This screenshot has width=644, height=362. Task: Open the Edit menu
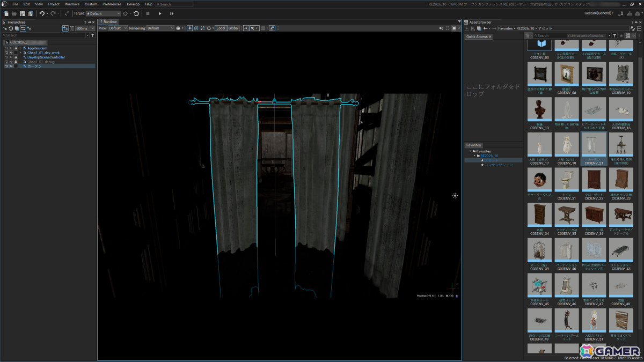click(26, 4)
